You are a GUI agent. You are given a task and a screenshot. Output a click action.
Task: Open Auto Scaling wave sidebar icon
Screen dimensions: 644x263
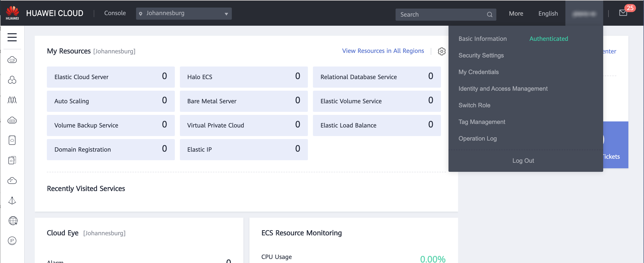(x=12, y=100)
